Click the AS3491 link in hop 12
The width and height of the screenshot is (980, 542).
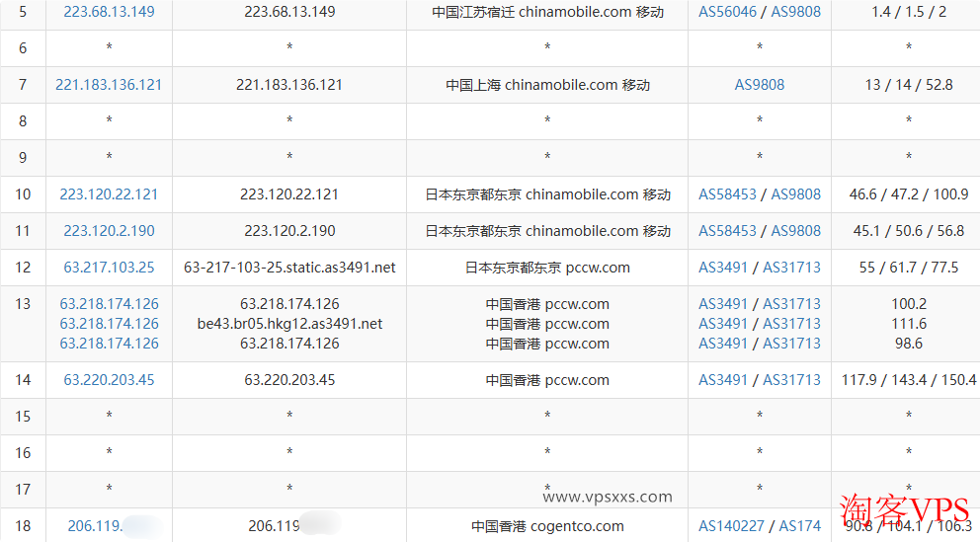coord(723,268)
